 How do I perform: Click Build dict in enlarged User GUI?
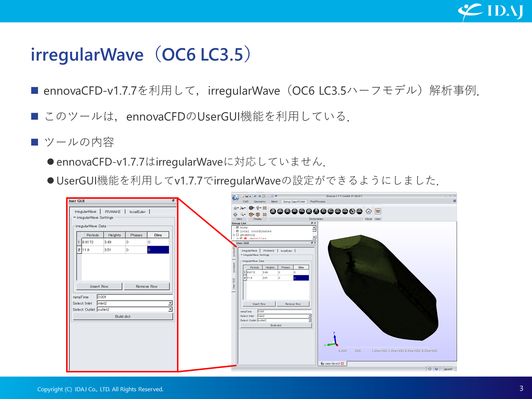(123, 317)
